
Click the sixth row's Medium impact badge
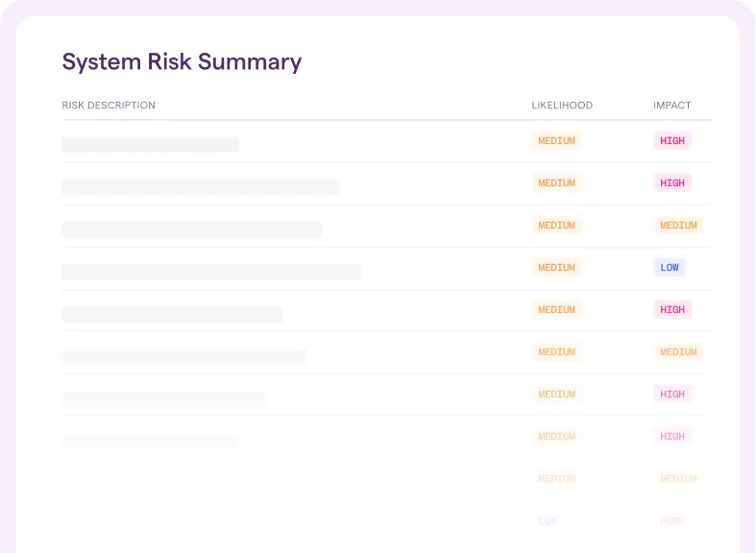tap(678, 352)
